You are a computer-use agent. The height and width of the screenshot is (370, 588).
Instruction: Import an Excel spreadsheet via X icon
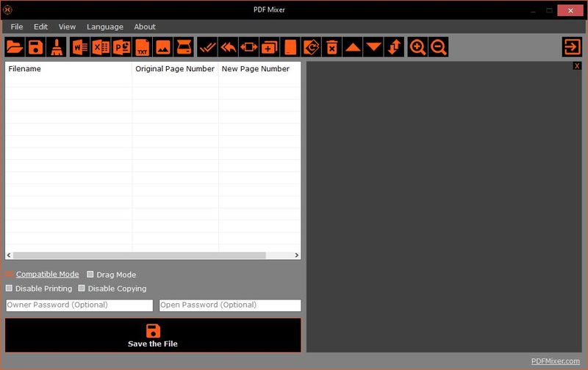tap(101, 47)
